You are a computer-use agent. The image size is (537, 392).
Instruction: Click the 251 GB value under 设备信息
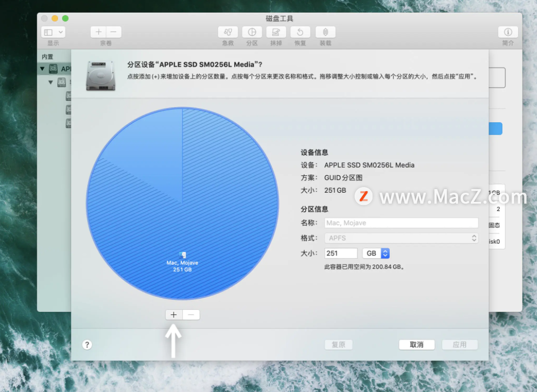coord(335,190)
